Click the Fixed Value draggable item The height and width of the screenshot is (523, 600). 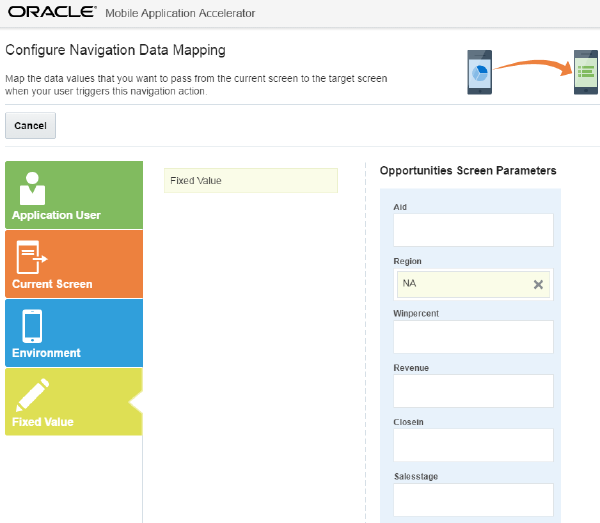(x=250, y=181)
